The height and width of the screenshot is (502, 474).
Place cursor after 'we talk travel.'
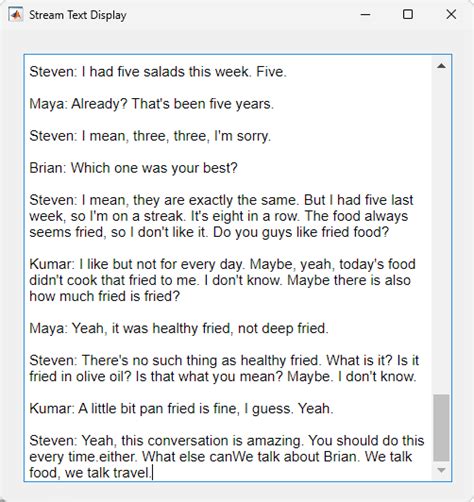tap(152, 473)
